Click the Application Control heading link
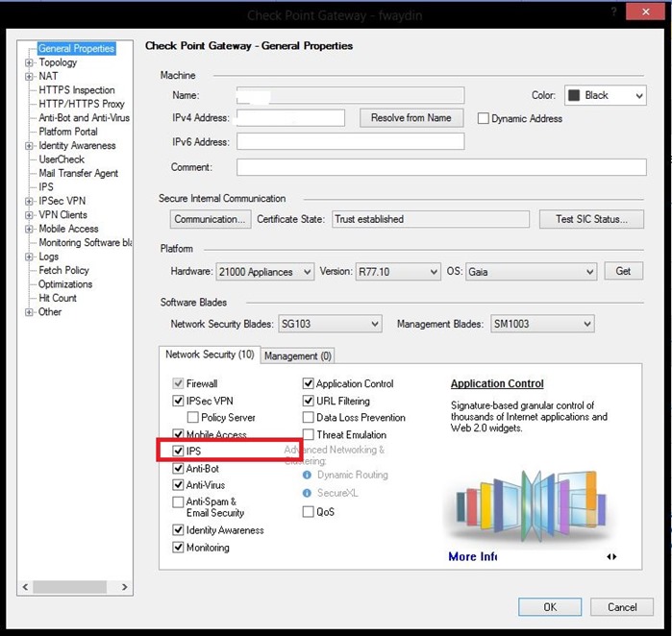 tap(497, 383)
